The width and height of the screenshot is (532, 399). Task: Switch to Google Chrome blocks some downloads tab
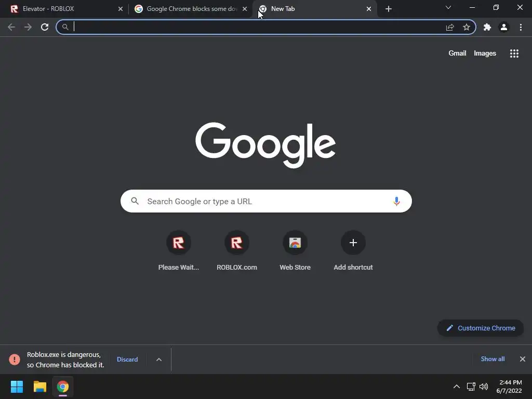coord(190,9)
